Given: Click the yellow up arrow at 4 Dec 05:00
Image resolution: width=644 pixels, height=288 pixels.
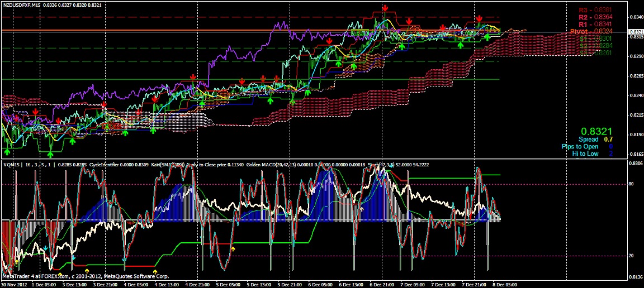Looking at the screenshot, I should (x=155, y=272).
